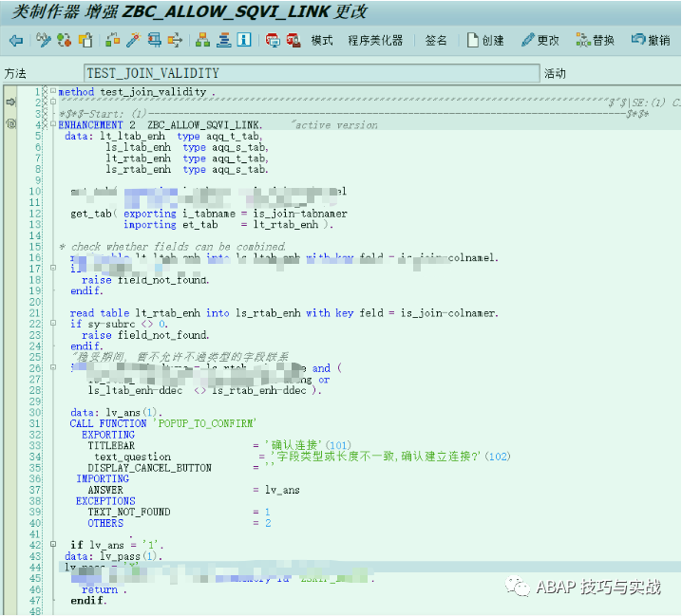Click 'method test_join_validity' line
This screenshot has width=682, height=616.
tap(137, 92)
